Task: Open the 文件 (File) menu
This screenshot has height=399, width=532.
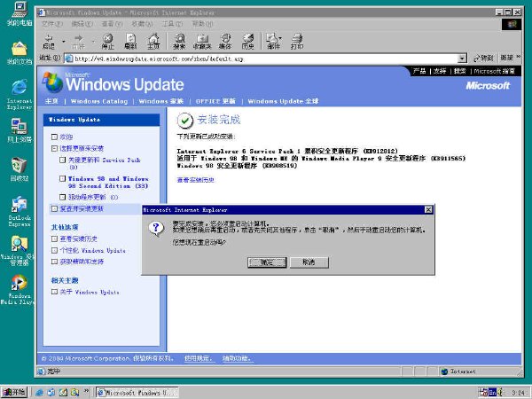Action: tap(52, 24)
